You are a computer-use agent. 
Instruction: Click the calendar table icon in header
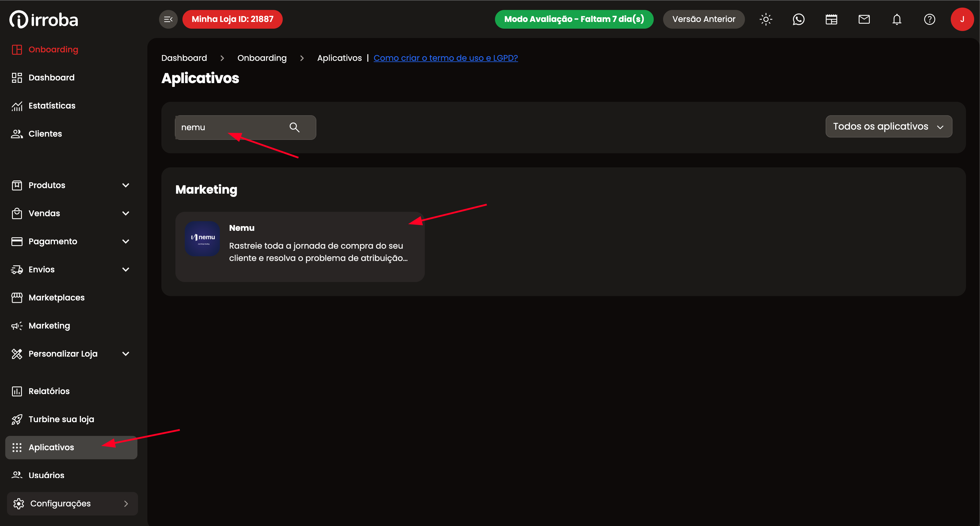pyautogui.click(x=831, y=19)
